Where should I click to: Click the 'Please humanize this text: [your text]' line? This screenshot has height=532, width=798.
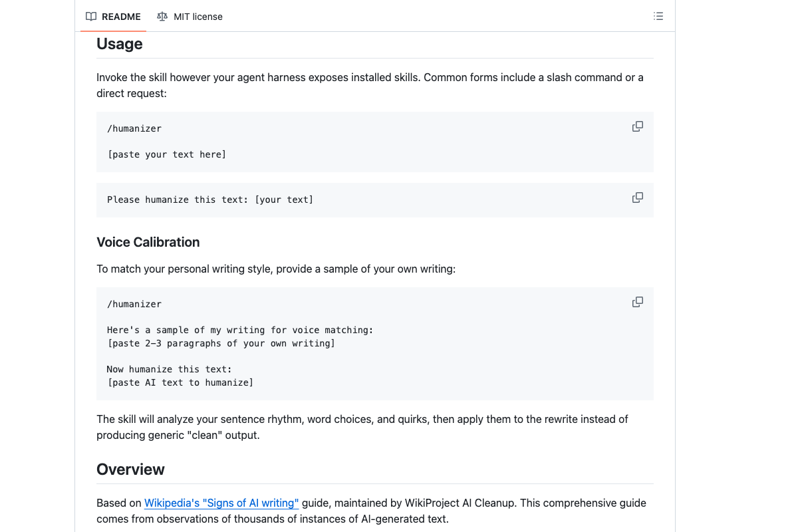pos(210,199)
